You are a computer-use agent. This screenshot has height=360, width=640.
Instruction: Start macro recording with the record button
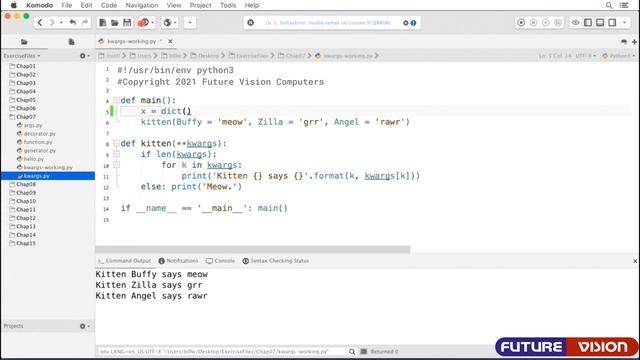click(521, 22)
